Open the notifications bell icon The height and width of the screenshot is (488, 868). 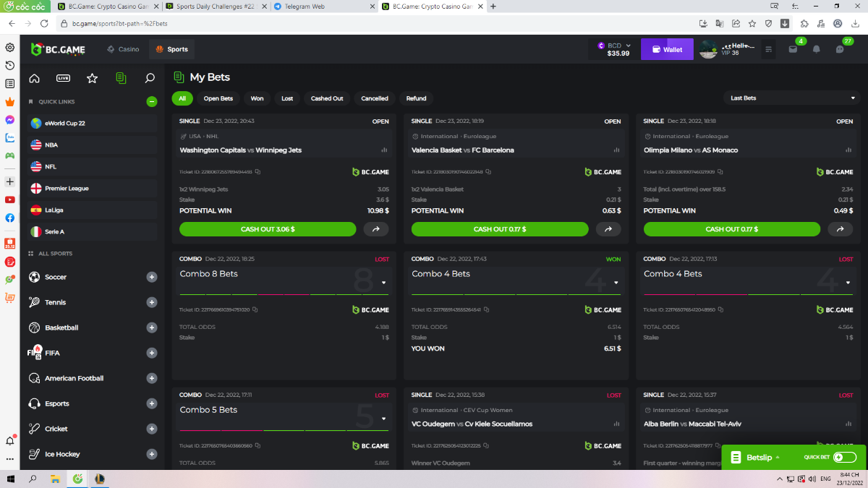(816, 50)
